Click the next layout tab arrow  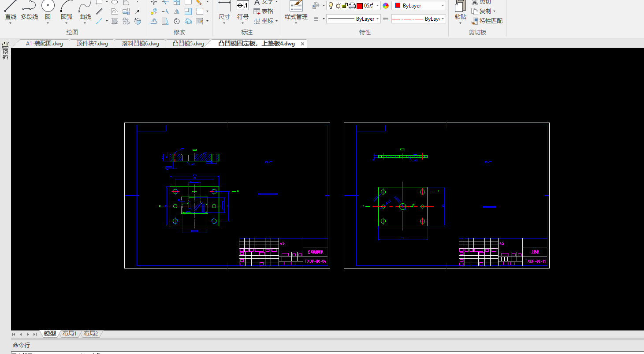pos(28,334)
